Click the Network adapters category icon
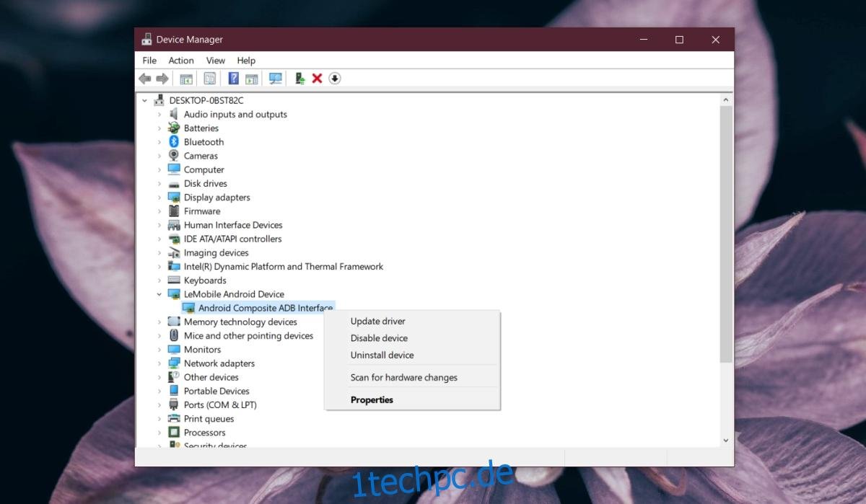 174,363
